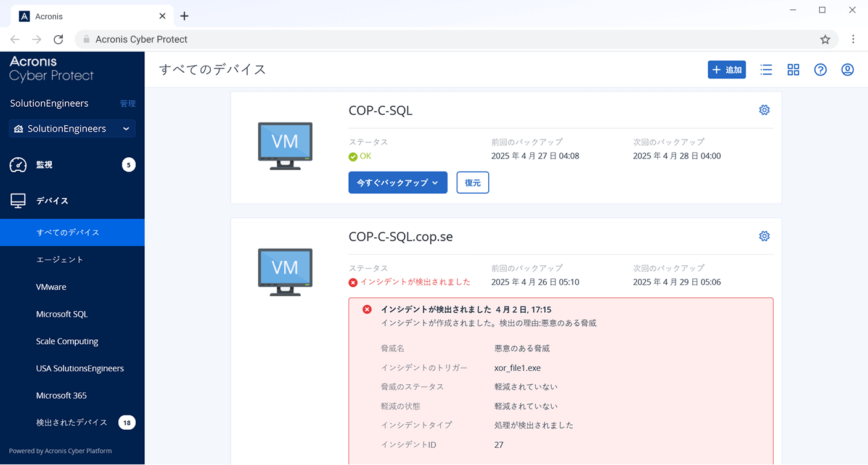
Task: Click the badge showing 18 discovered devices
Action: tap(127, 422)
